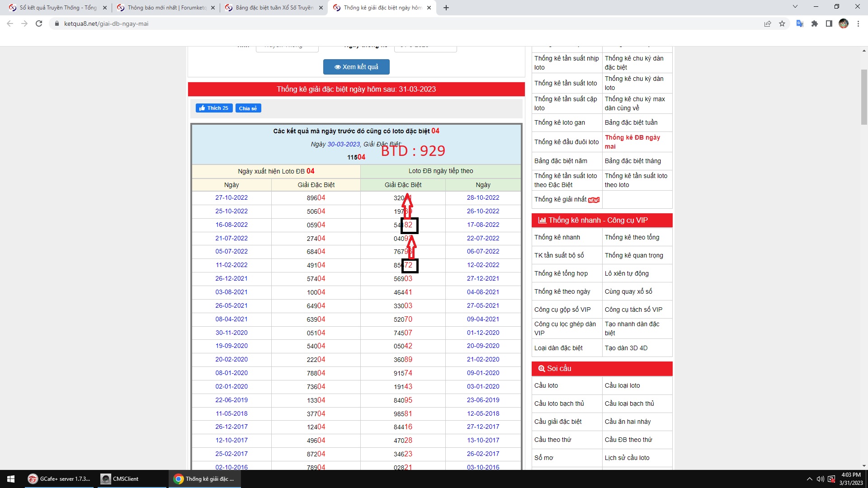Image resolution: width=868 pixels, height=488 pixels.
Task: Expand the tab search chevron
Action: click(795, 7)
